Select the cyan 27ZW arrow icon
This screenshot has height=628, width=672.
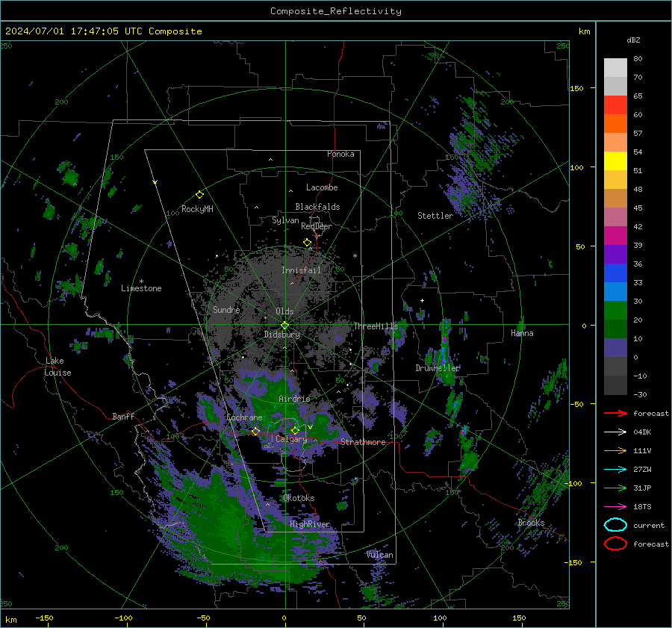click(615, 470)
